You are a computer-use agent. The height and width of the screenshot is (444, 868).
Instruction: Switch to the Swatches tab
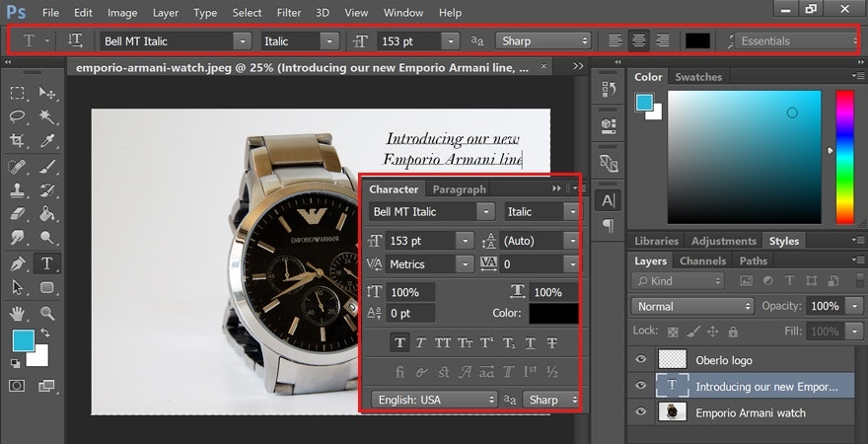point(697,77)
